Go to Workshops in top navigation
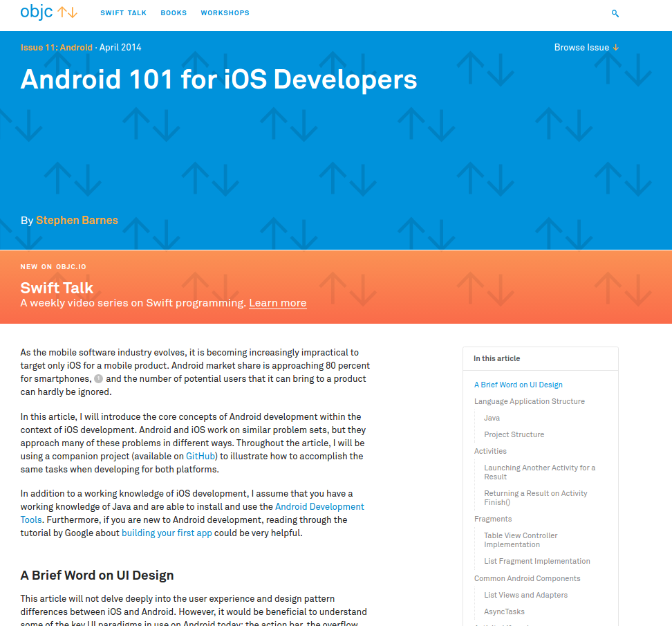Screen dimensions: 672x626 (225, 13)
